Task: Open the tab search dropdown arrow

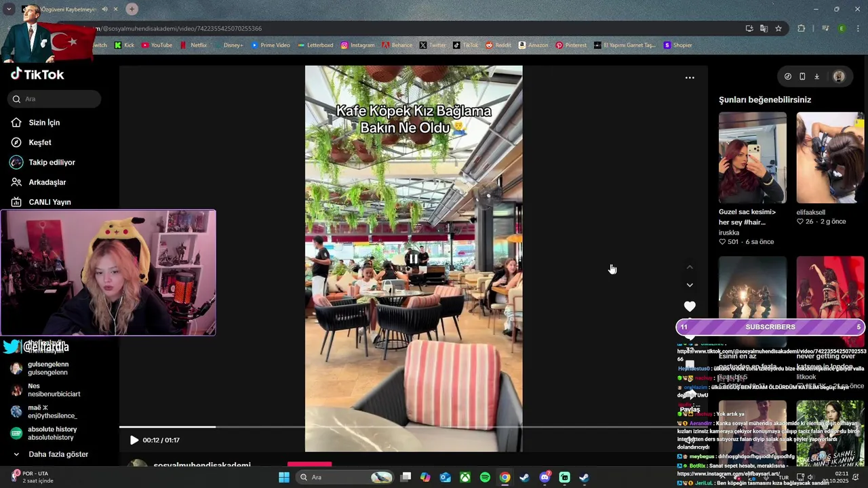Action: click(9, 9)
